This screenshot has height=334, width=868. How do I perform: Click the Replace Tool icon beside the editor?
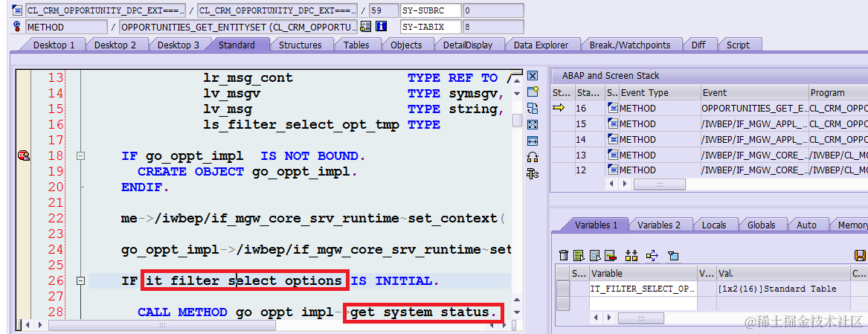point(533,108)
